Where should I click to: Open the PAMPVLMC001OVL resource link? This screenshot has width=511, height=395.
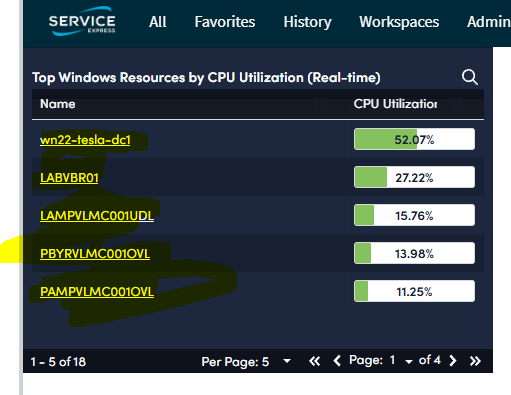click(x=97, y=292)
